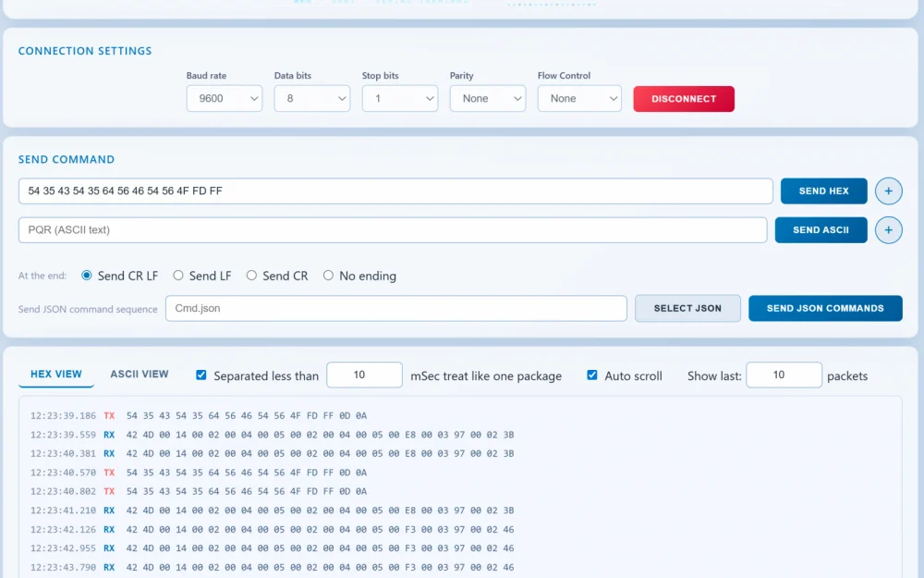Screen dimensions: 924x578
Task: Focus the Cmd.json sequence input field
Action: (396, 309)
